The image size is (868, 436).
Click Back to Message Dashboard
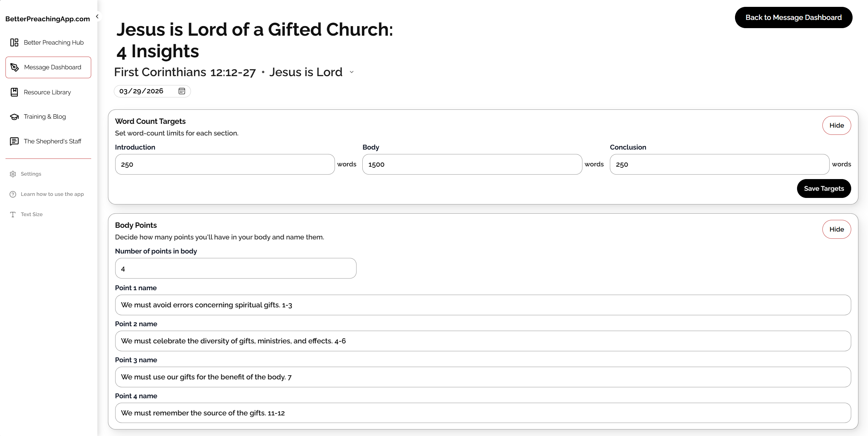coord(794,17)
